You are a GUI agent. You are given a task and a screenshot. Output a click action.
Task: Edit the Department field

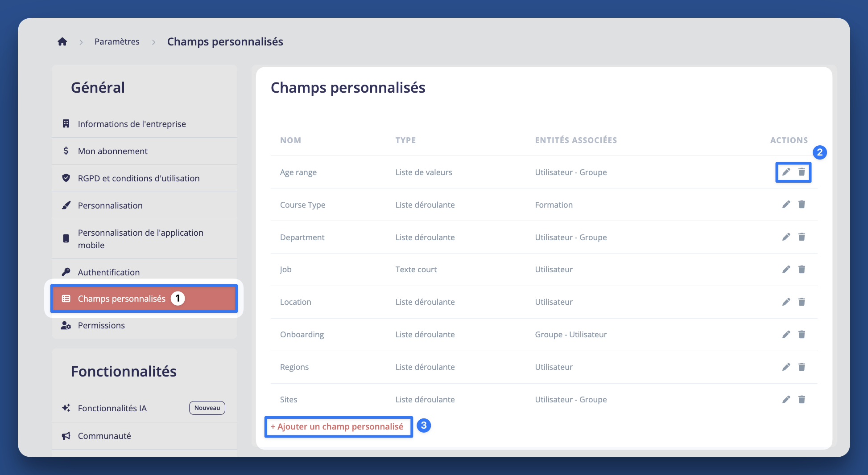coord(786,237)
